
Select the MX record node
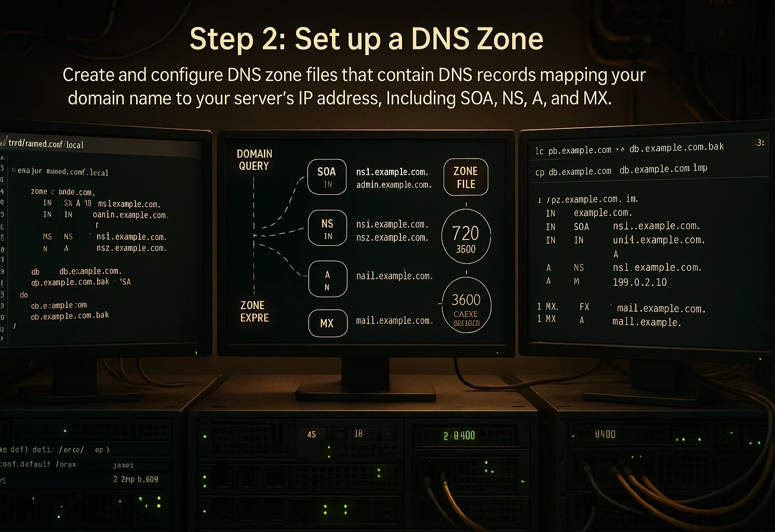tap(328, 323)
